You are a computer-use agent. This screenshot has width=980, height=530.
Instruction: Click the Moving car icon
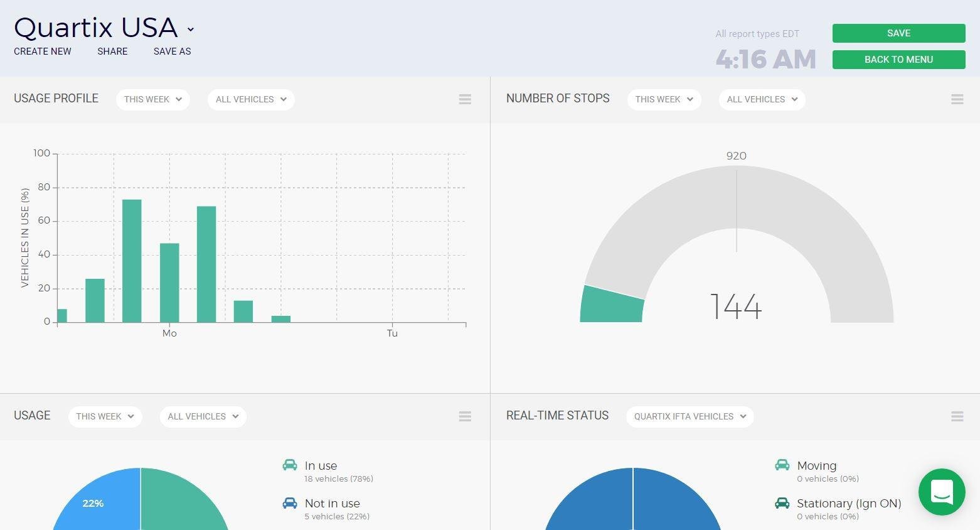(782, 465)
